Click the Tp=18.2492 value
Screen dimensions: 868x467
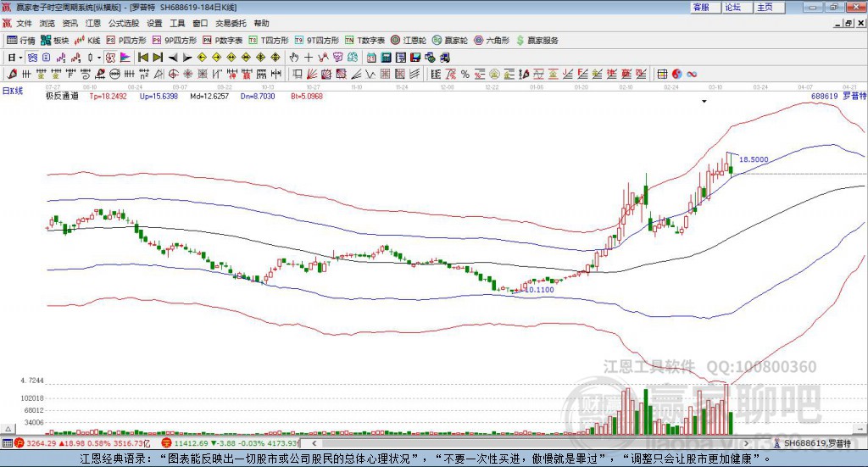tap(108, 96)
